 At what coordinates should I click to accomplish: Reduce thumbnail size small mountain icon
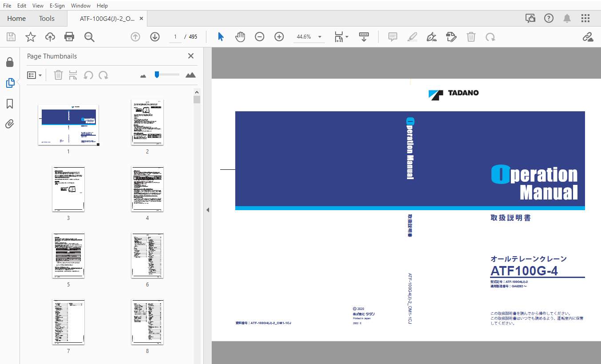[143, 76]
